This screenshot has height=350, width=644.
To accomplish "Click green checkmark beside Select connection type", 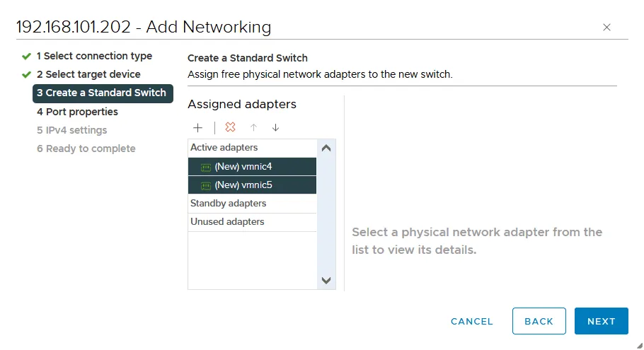I will [26, 57].
